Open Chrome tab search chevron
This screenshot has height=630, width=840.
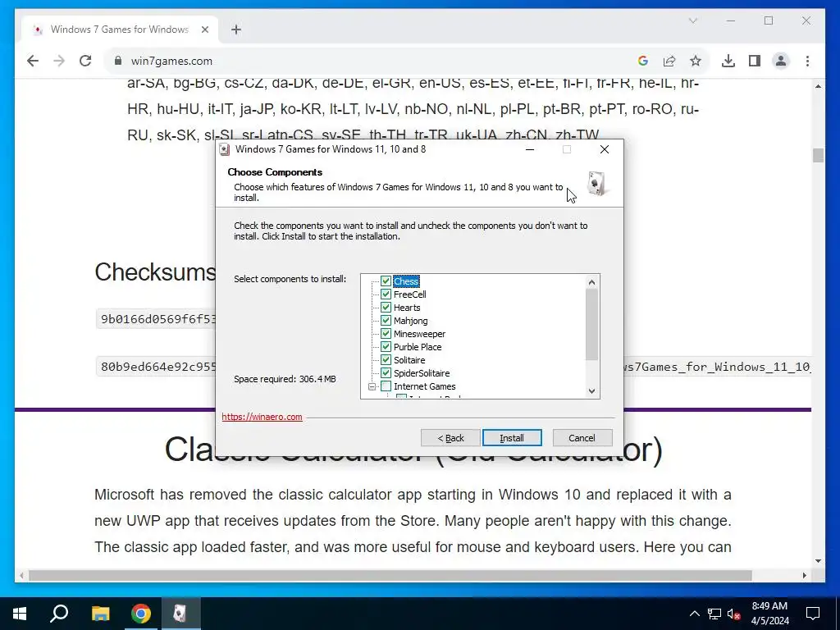pyautogui.click(x=692, y=21)
